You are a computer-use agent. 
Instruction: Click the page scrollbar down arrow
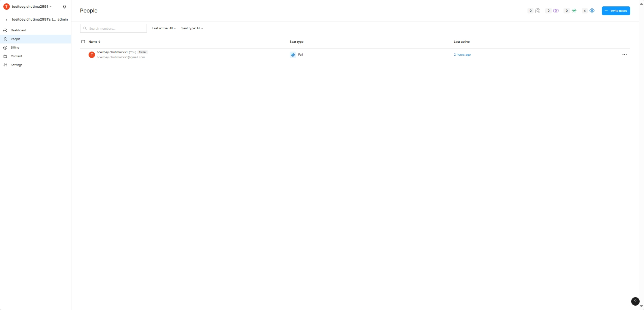(641, 306)
